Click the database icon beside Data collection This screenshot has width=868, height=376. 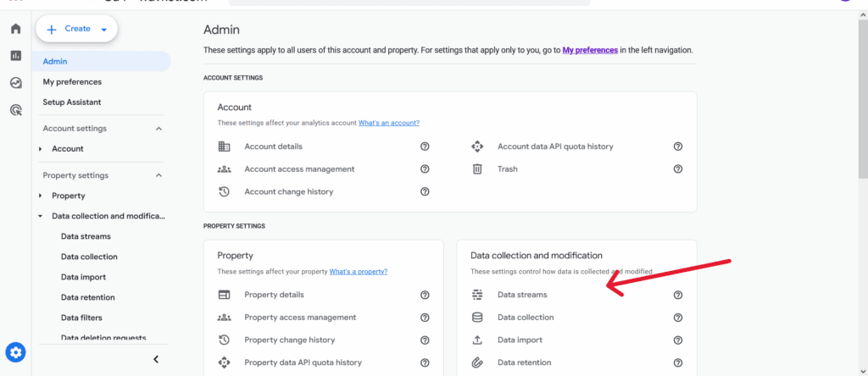tap(477, 318)
